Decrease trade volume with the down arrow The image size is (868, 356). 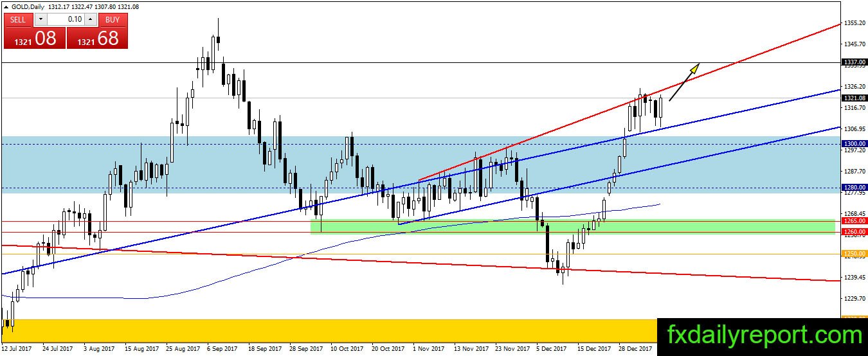click(41, 19)
